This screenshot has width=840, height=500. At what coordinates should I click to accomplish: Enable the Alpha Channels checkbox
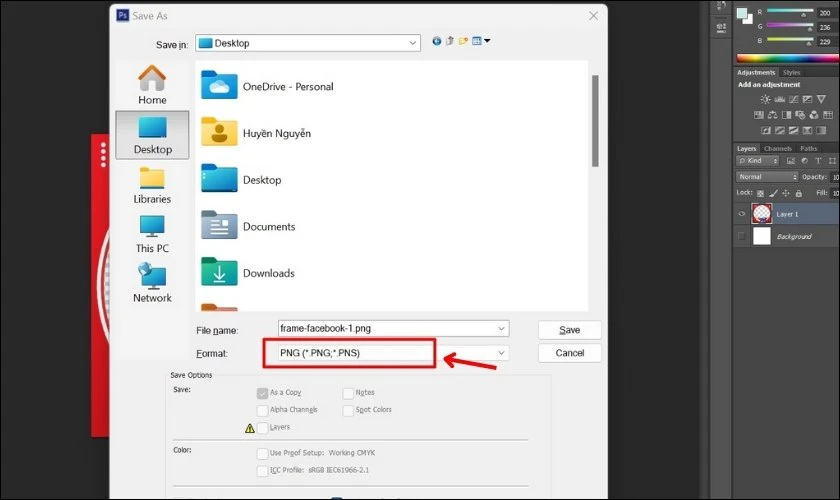262,411
